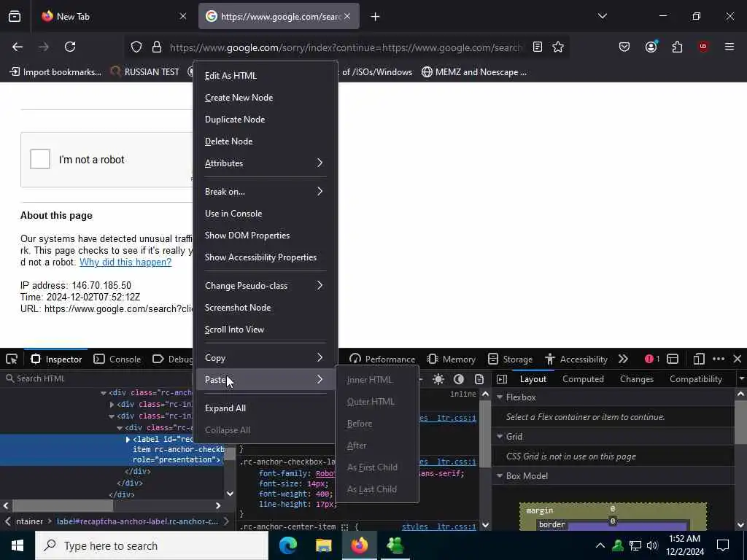Show more devtools tabs chevron
The height and width of the screenshot is (560, 747).
623,359
